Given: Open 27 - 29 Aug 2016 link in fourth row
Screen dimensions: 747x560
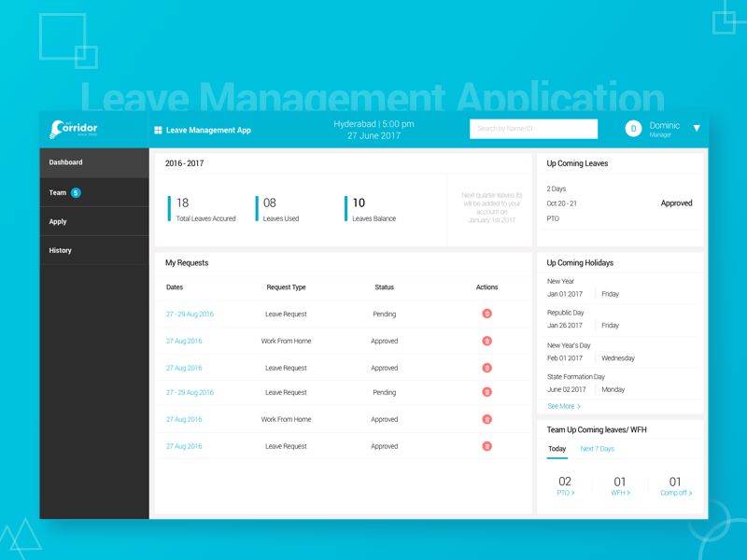Looking at the screenshot, I should point(190,392).
